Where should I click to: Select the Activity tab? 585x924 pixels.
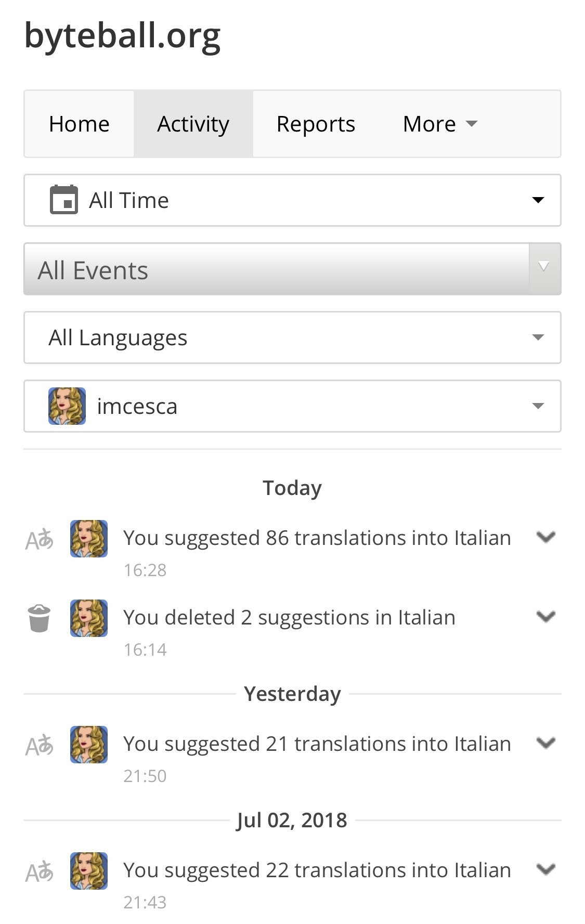click(x=193, y=124)
